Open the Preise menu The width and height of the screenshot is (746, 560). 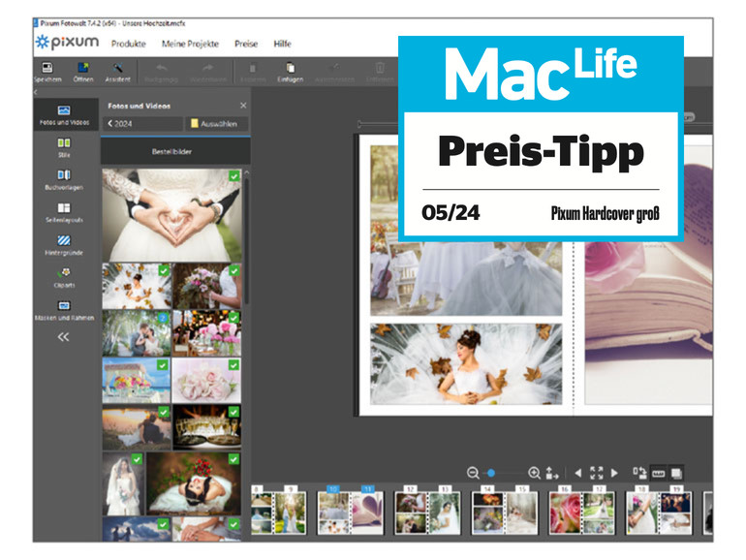point(246,44)
